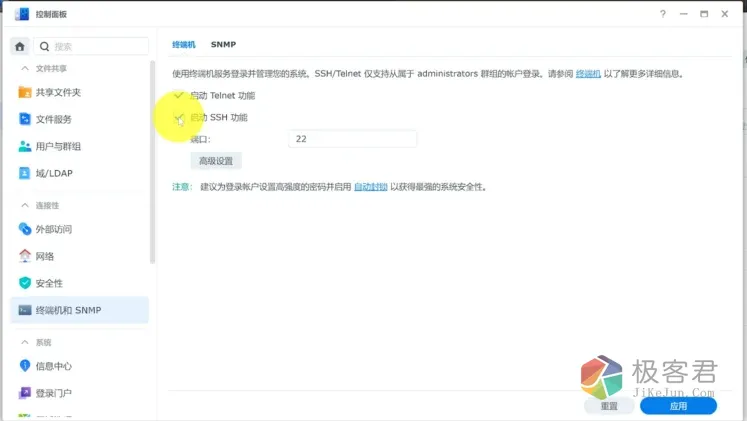Screen dimensions: 747x421
Task: Open the 网络 house icon
Action: point(25,256)
